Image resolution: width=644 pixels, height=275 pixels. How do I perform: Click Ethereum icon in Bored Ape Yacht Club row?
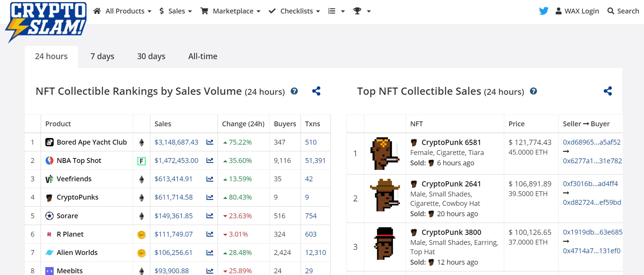tap(142, 142)
